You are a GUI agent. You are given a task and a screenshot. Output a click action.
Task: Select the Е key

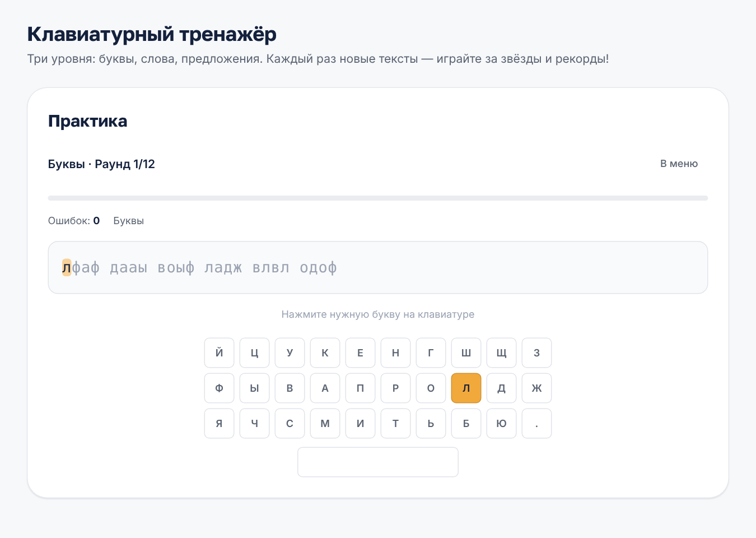tap(360, 353)
